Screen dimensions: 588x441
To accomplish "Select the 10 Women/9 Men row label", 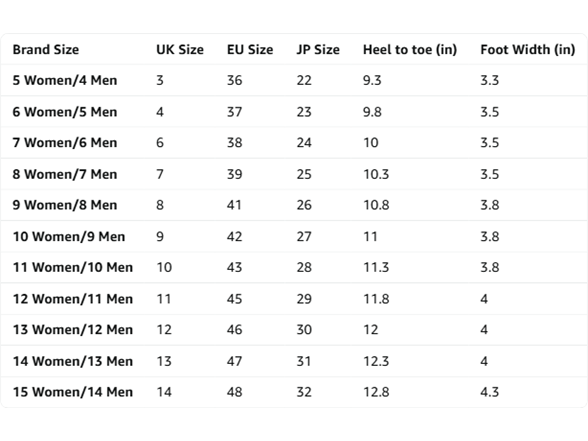I will click(x=69, y=237).
